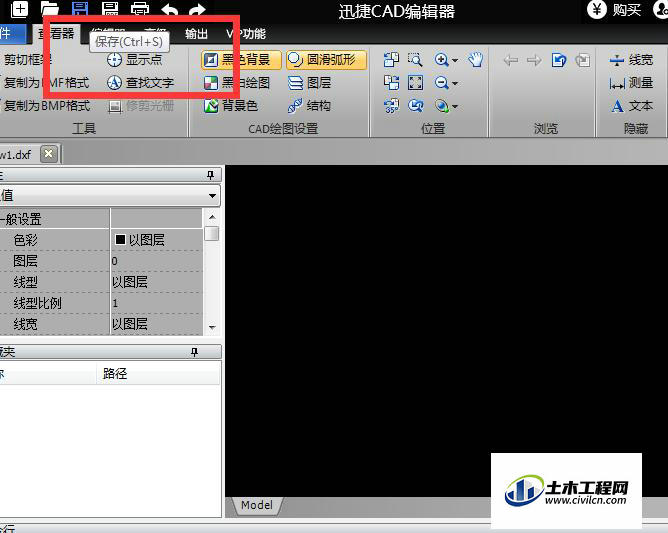Click the user account icon at top right
The height and width of the screenshot is (533, 668).
point(660,9)
